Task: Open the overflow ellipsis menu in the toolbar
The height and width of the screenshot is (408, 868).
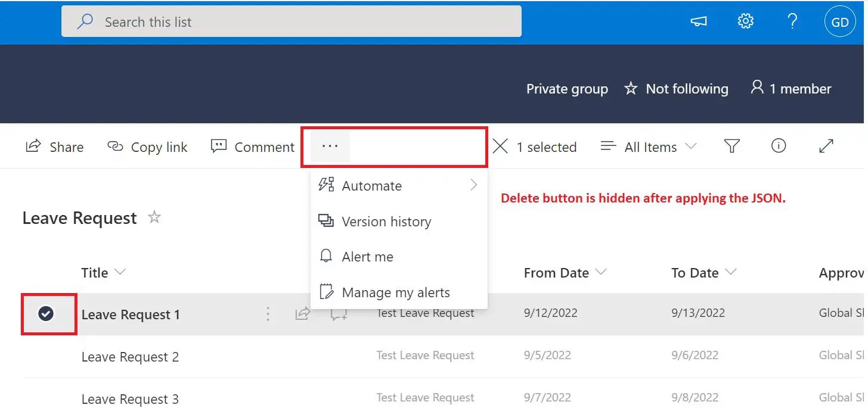Action: coord(330,146)
